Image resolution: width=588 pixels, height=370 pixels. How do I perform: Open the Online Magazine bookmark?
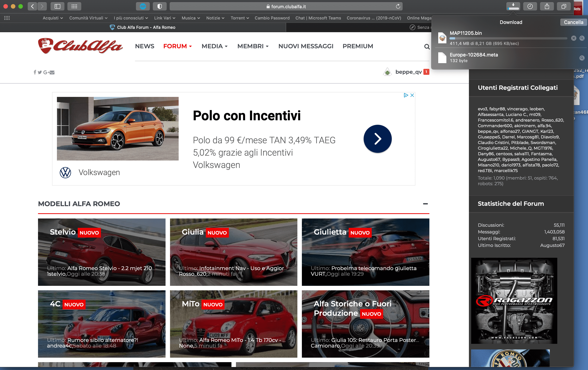point(419,18)
